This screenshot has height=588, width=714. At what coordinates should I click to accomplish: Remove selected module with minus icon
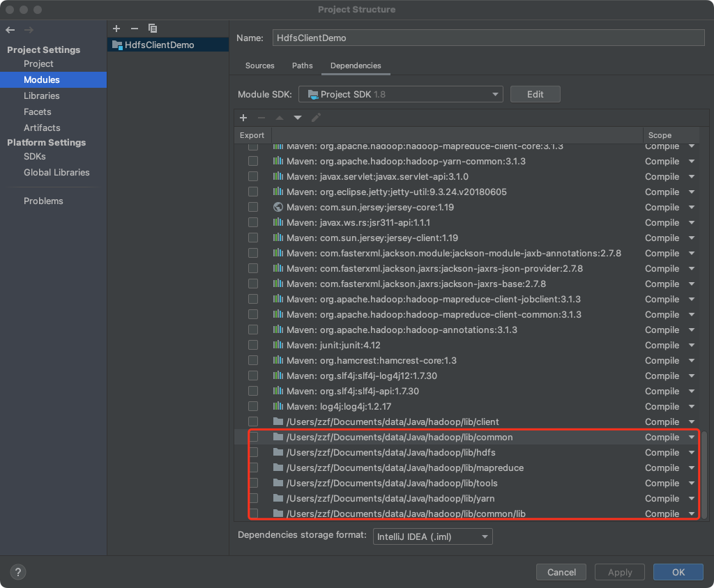pyautogui.click(x=135, y=29)
